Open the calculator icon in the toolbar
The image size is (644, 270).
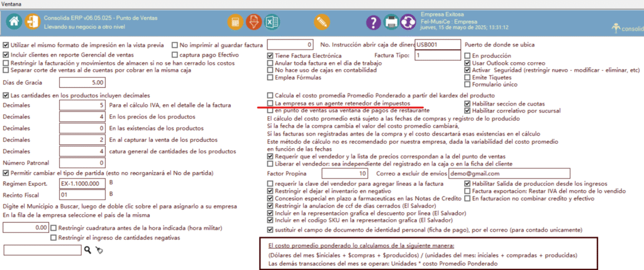click(x=235, y=22)
